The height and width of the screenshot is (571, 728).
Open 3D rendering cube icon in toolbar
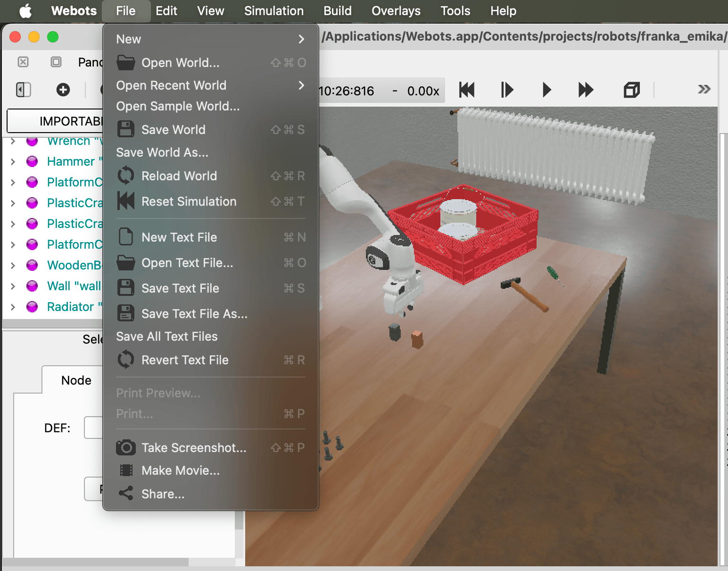tap(632, 89)
